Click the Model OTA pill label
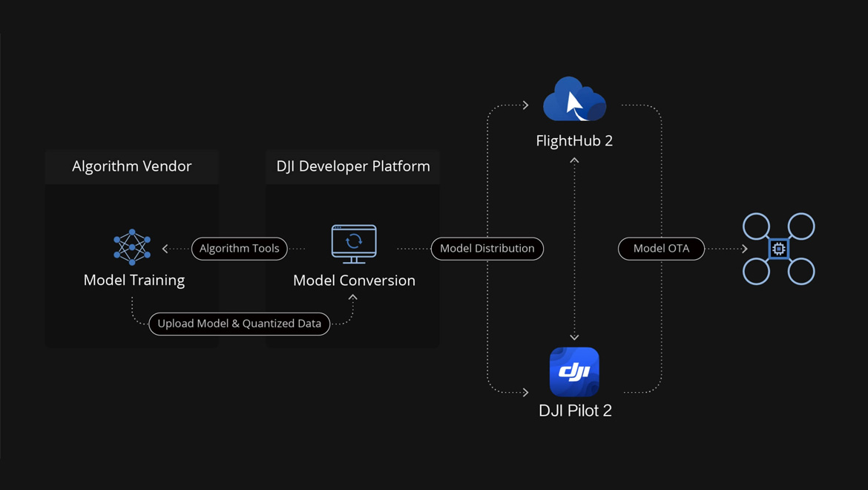The width and height of the screenshot is (868, 490). pyautogui.click(x=661, y=249)
